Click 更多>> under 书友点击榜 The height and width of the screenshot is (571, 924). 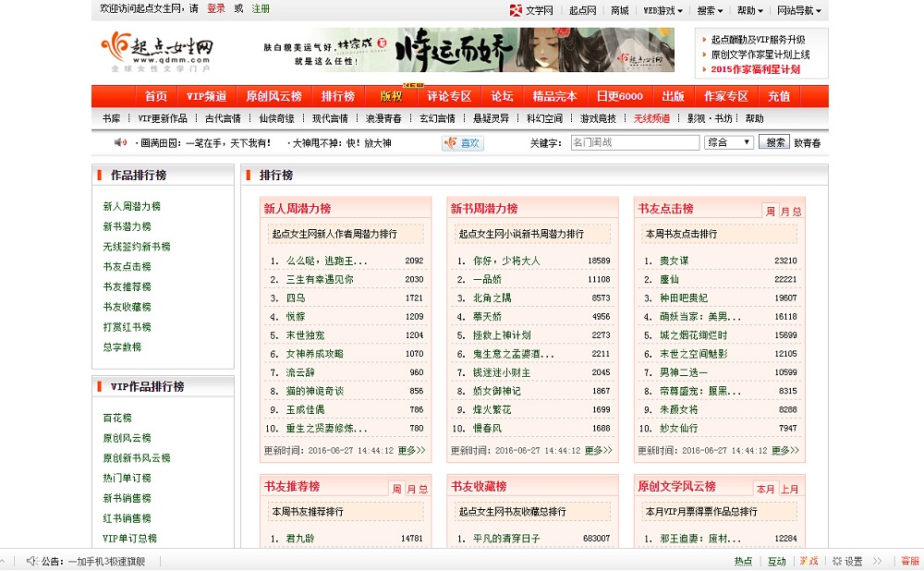pyautogui.click(x=784, y=450)
